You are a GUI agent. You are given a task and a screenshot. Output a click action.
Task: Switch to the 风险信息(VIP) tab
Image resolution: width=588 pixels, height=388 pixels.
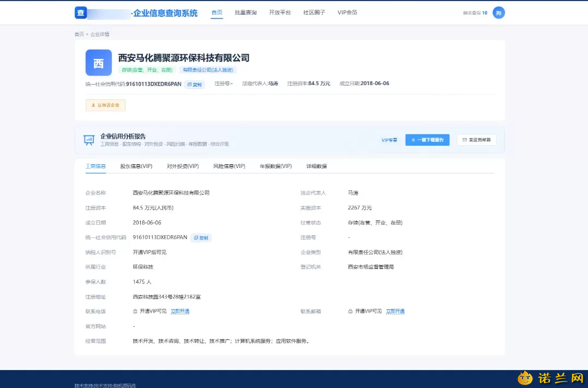(x=229, y=166)
